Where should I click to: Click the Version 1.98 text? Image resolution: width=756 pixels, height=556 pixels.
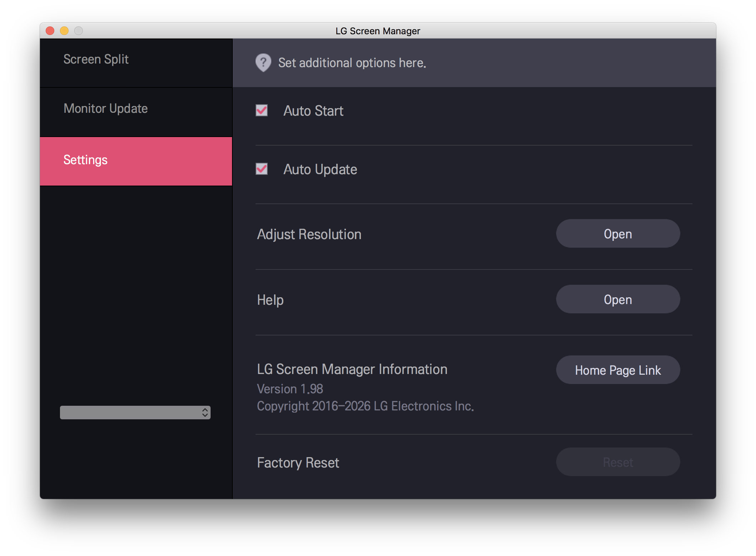[290, 389]
